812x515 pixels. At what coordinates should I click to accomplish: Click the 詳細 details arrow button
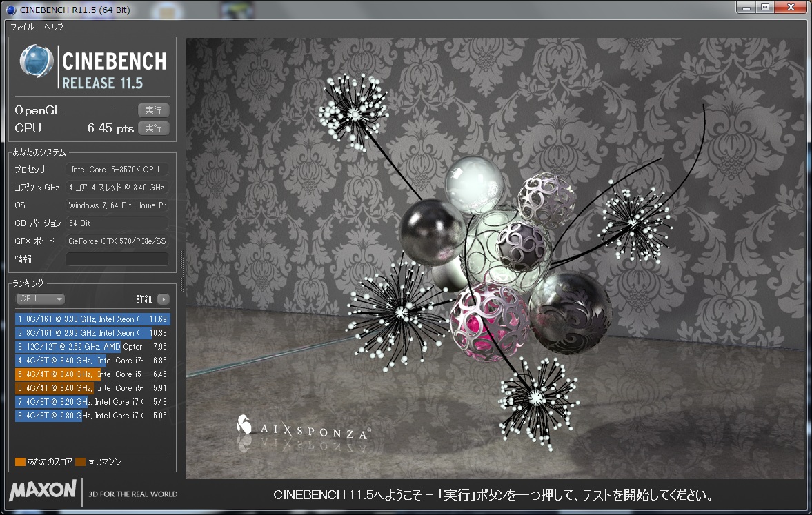163,299
